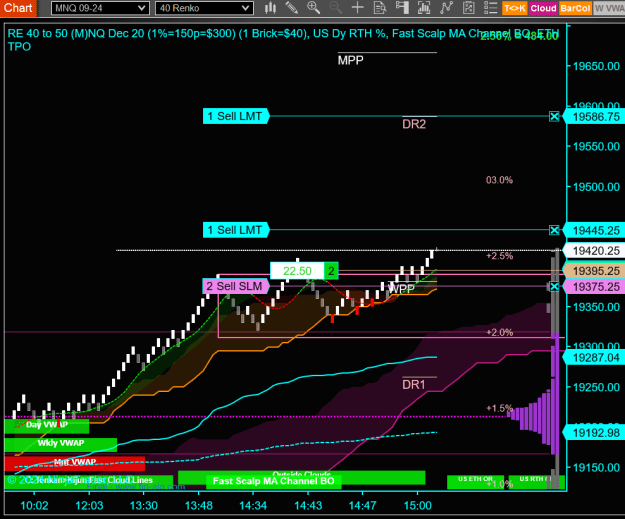625x519 pixels.
Task: Click the red Mth VWAP label
Action: tap(75, 463)
